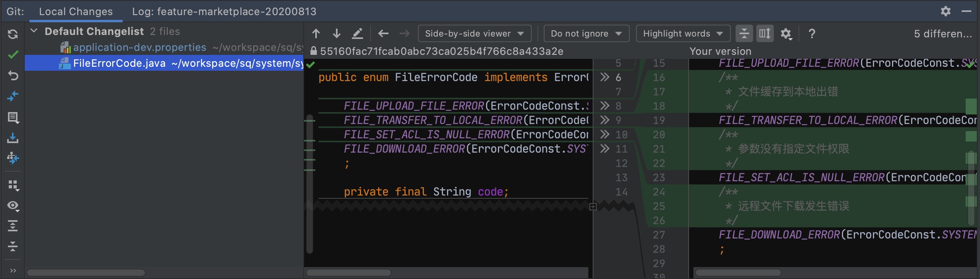Screen dimensions: 980x279
Task: Click the Rollback icon in sidebar
Action: click(13, 76)
